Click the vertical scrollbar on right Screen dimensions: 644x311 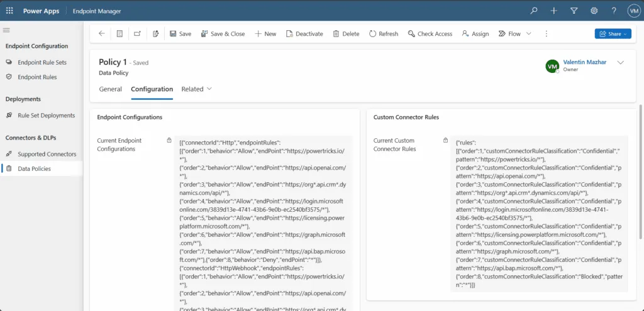coord(640,171)
